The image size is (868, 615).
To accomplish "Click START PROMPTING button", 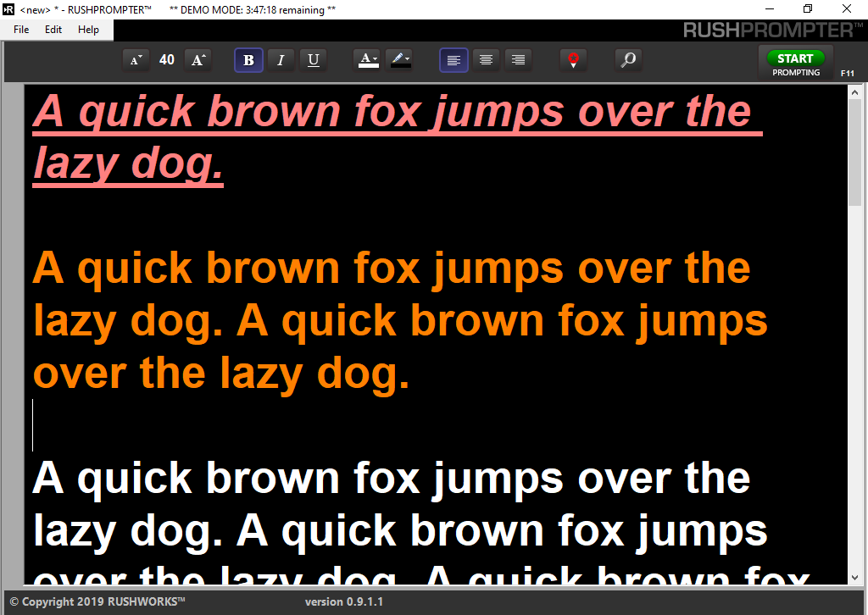I will (795, 63).
